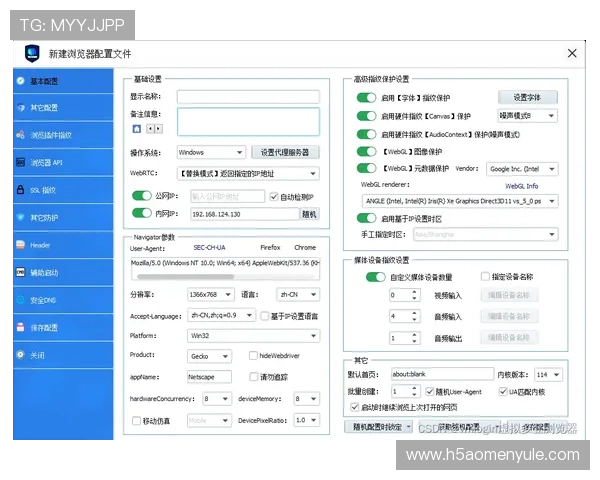This screenshot has height=480, width=600.
Task: Toggle 自定义媒体设备数量 switch
Action: click(375, 277)
